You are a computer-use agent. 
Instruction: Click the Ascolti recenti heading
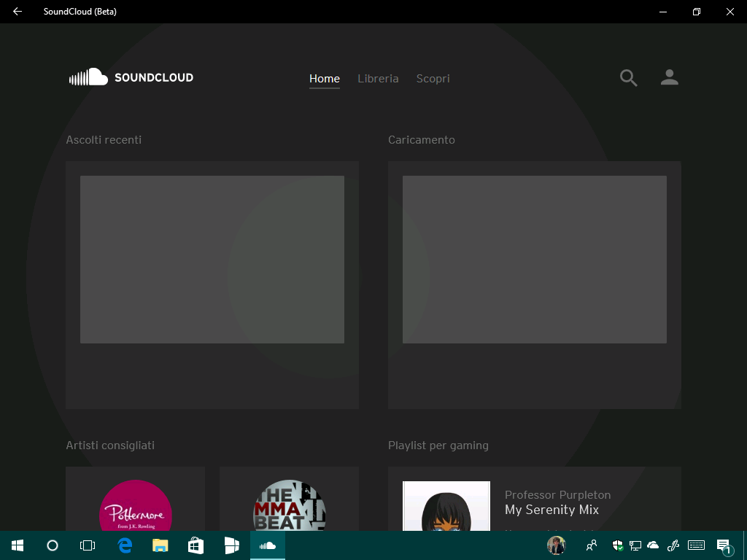tap(104, 140)
